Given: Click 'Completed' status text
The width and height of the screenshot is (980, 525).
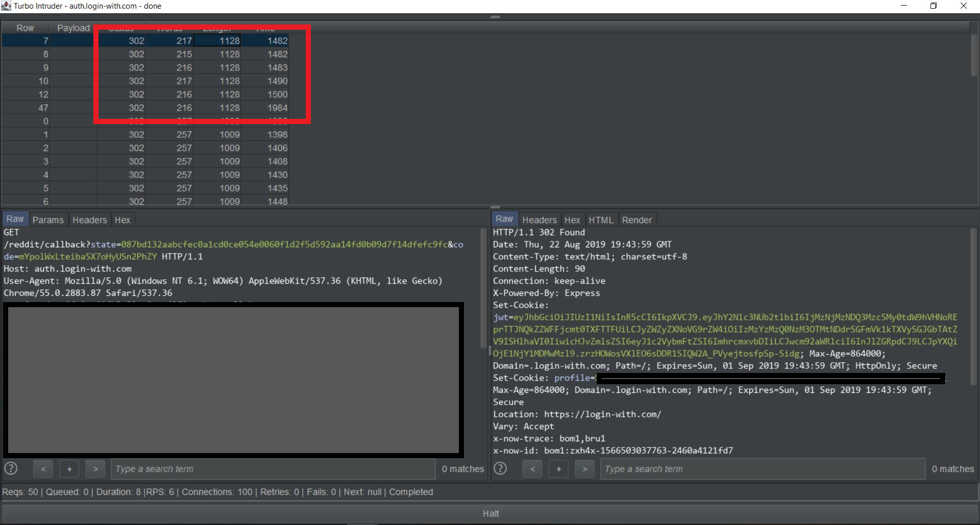Looking at the screenshot, I should [411, 492].
